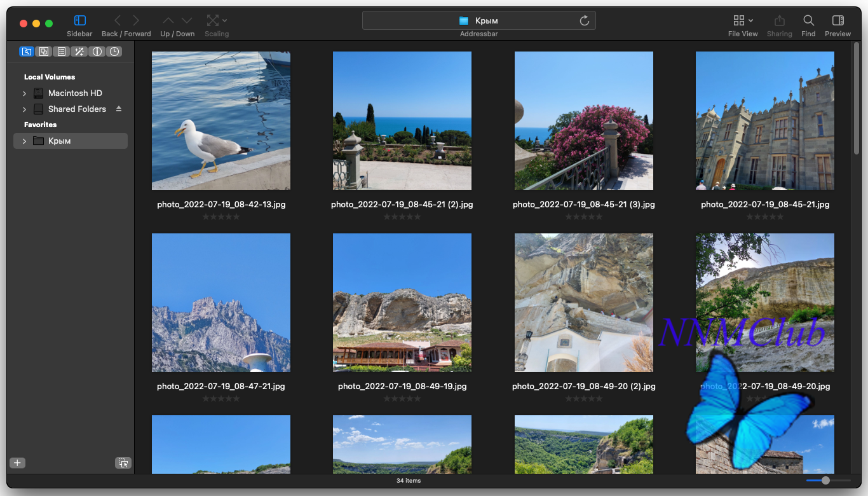Expand the Shared Folders tree node
868x496 pixels.
(24, 109)
